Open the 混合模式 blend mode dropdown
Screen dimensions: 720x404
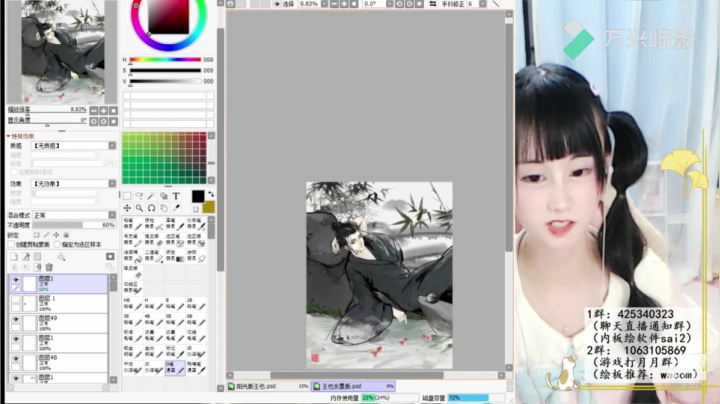coord(73,215)
